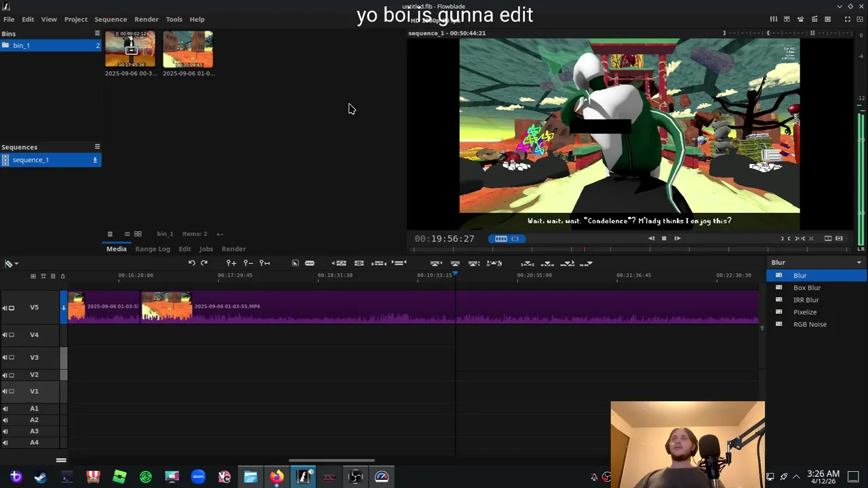The width and height of the screenshot is (868, 488).
Task: Toggle video visibility on track V1
Action: pyautogui.click(x=12, y=391)
